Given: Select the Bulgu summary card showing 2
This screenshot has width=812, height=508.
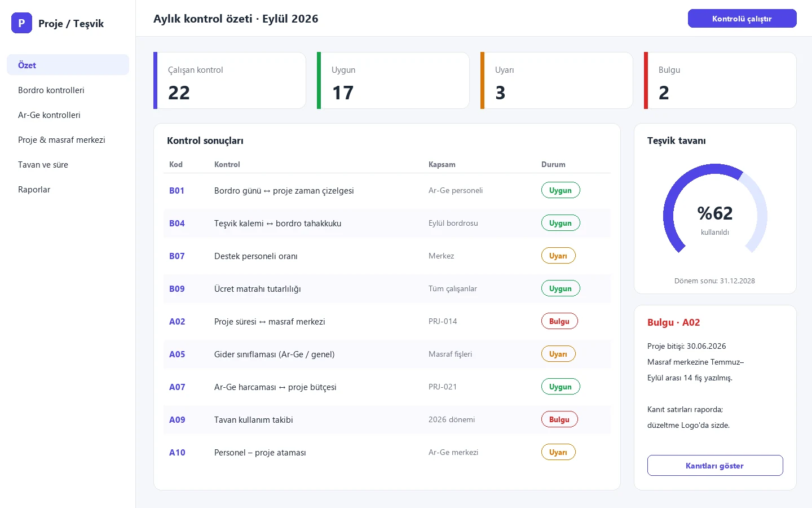Looking at the screenshot, I should click(x=720, y=80).
